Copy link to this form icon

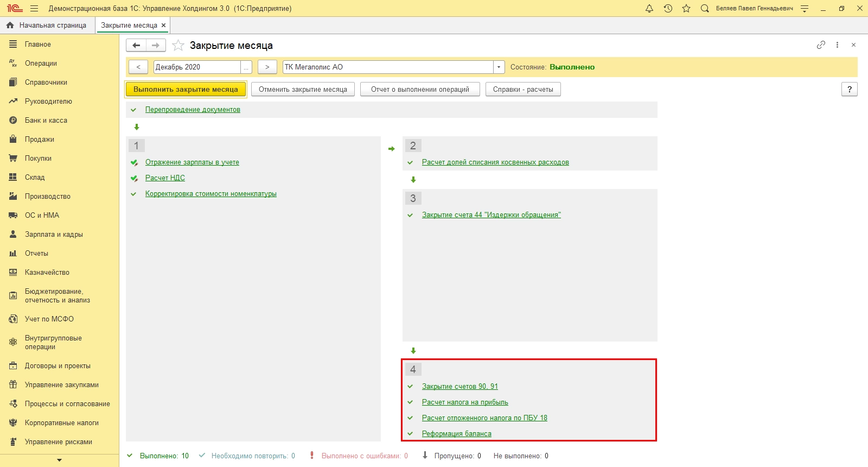(821, 45)
